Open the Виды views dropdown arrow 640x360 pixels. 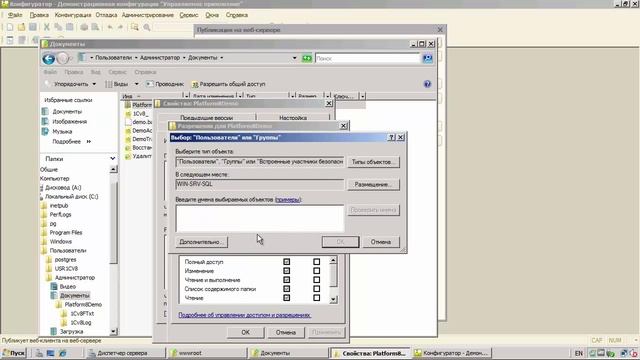coord(136,84)
